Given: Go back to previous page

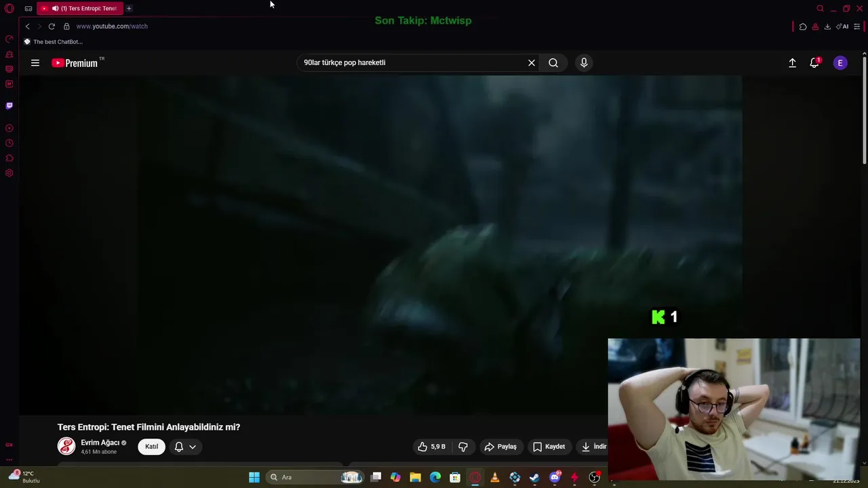Looking at the screenshot, I should (27, 26).
